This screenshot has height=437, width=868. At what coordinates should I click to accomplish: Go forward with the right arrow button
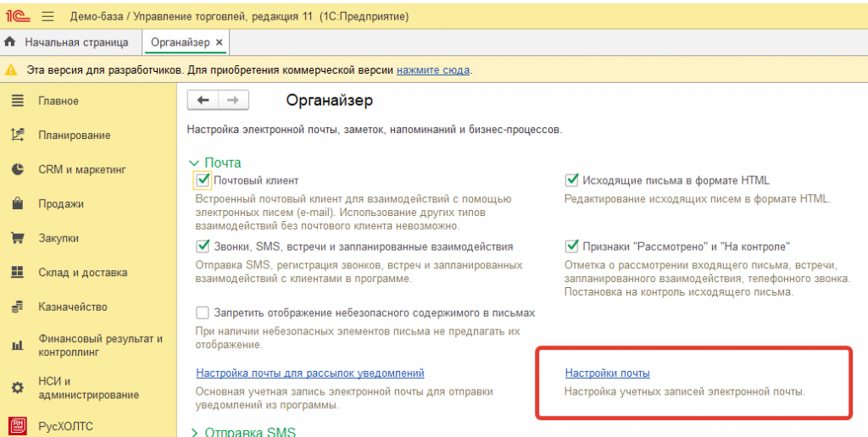tap(234, 100)
